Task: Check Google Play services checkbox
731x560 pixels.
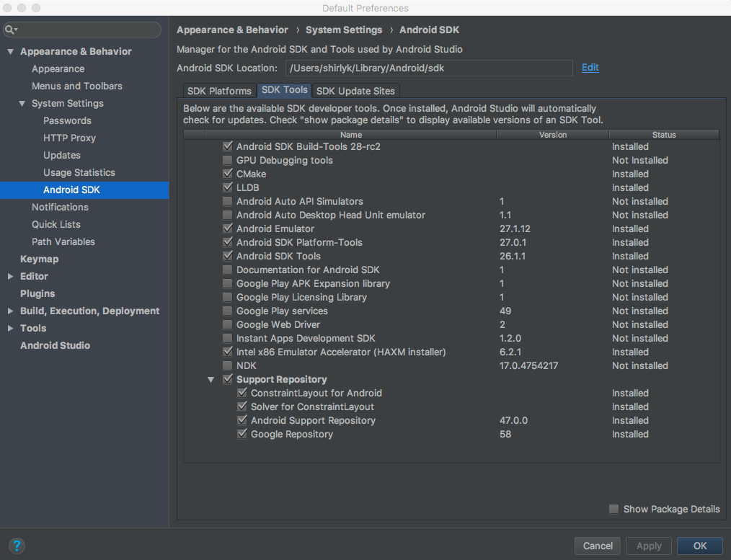Action: (228, 311)
